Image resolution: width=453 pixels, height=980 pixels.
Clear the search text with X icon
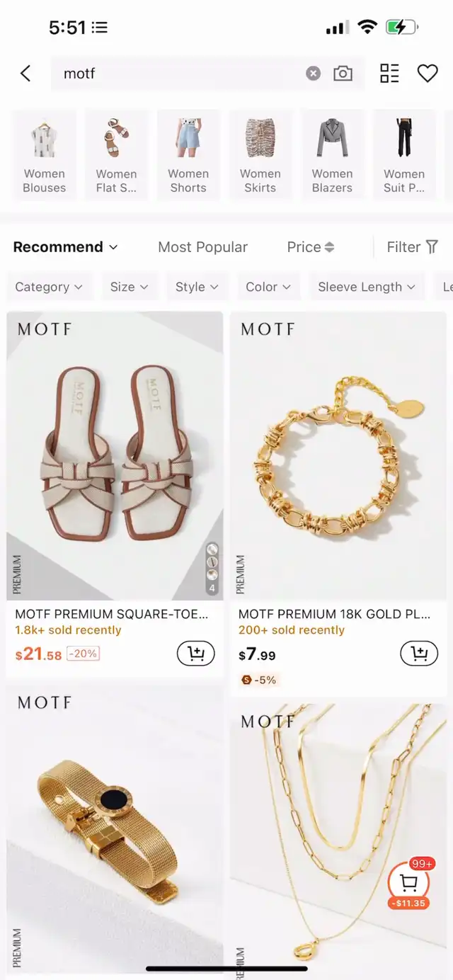click(313, 74)
